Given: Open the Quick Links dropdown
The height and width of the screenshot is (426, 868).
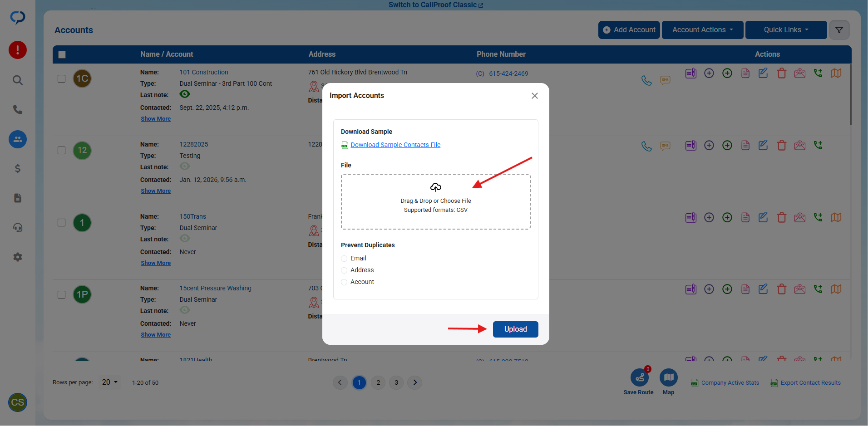Looking at the screenshot, I should click(786, 30).
